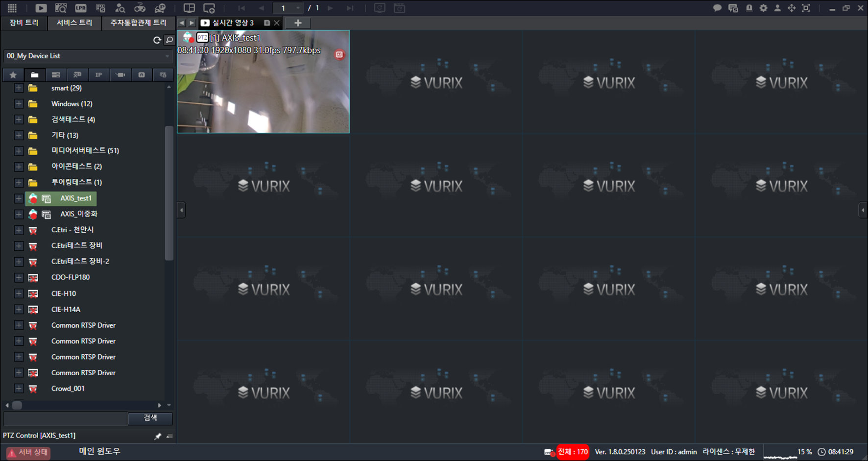Toggle the folder view filter
Viewport: 868px width, 461px height.
(x=34, y=75)
